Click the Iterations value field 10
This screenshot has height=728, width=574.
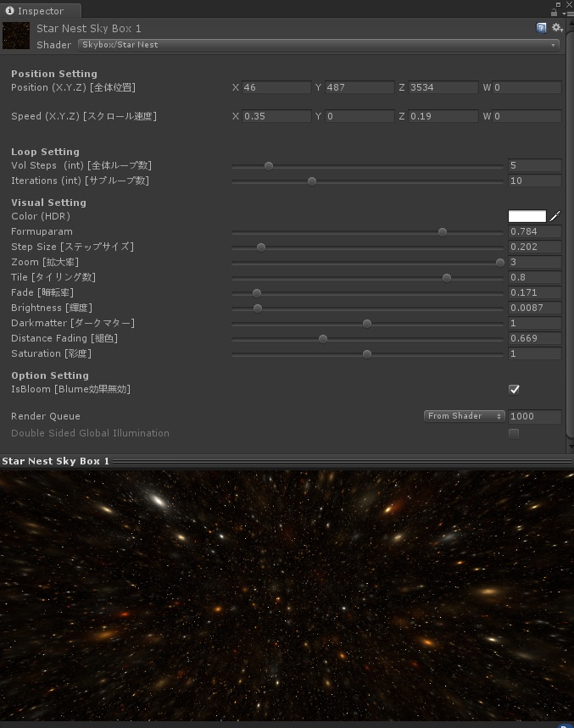tap(534, 181)
